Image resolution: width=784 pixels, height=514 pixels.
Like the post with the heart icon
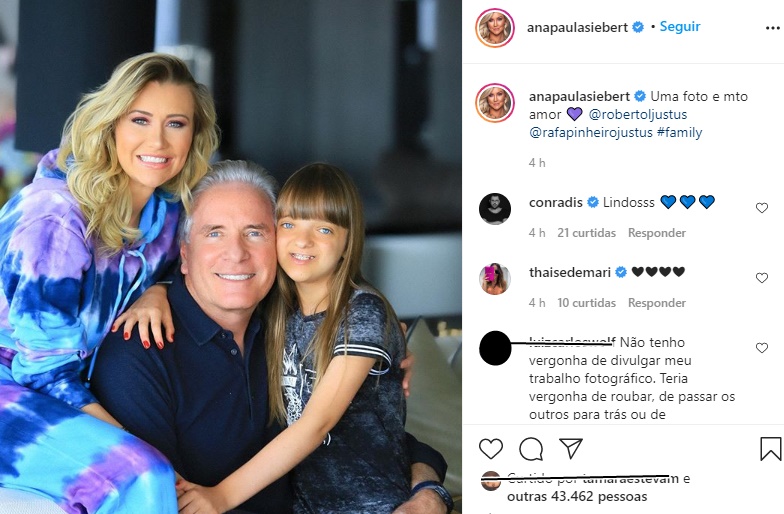click(x=490, y=448)
